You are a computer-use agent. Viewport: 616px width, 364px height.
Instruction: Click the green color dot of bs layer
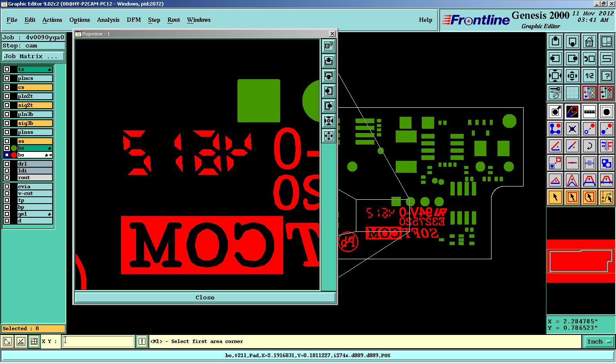(14, 148)
